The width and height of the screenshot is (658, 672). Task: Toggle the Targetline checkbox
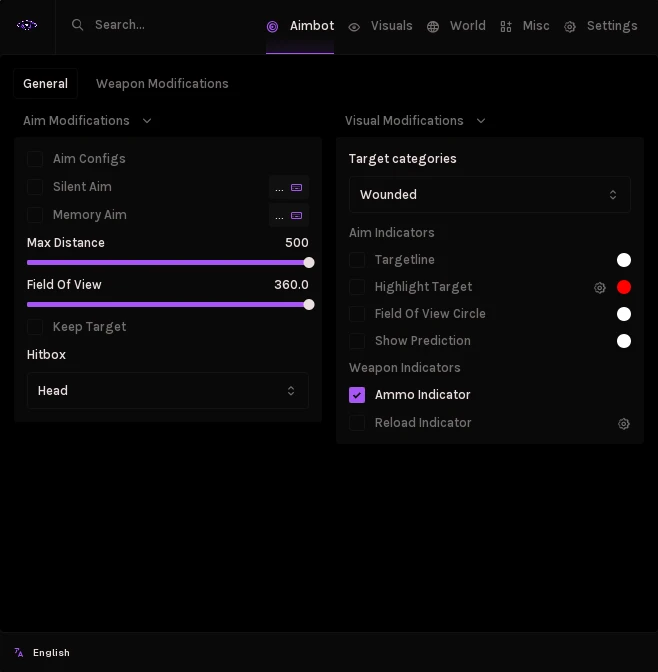pyautogui.click(x=357, y=260)
